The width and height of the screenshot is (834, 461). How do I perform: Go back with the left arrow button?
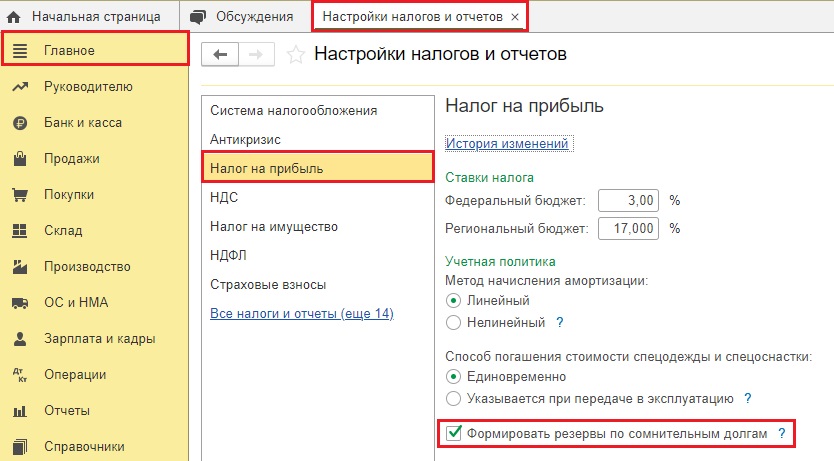(220, 54)
